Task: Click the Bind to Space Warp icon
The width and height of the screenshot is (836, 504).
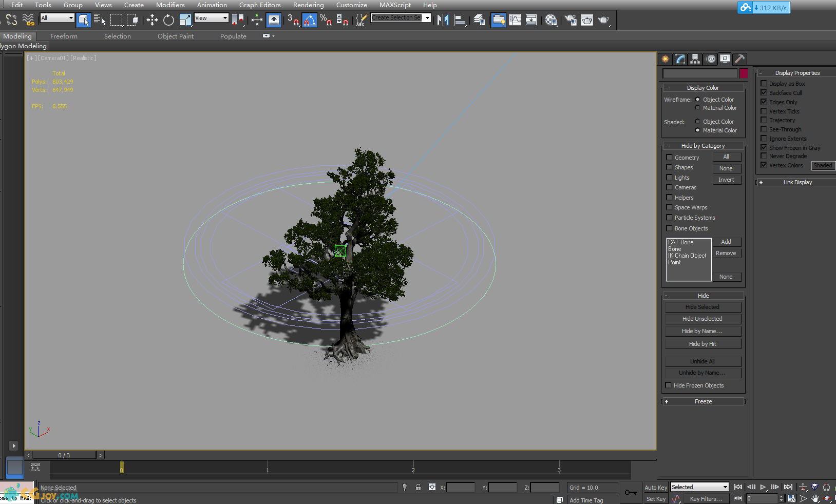Action: (28, 20)
